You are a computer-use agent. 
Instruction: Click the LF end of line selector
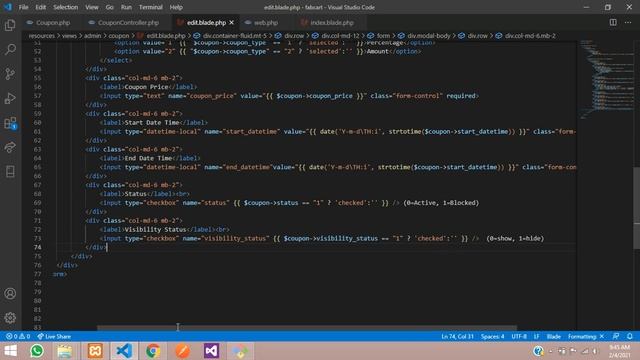click(x=536, y=336)
